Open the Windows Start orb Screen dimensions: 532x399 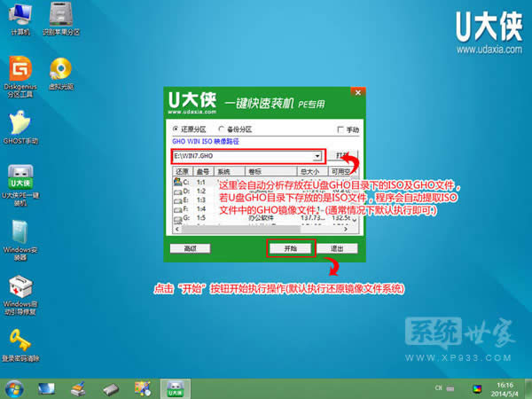pyautogui.click(x=14, y=389)
